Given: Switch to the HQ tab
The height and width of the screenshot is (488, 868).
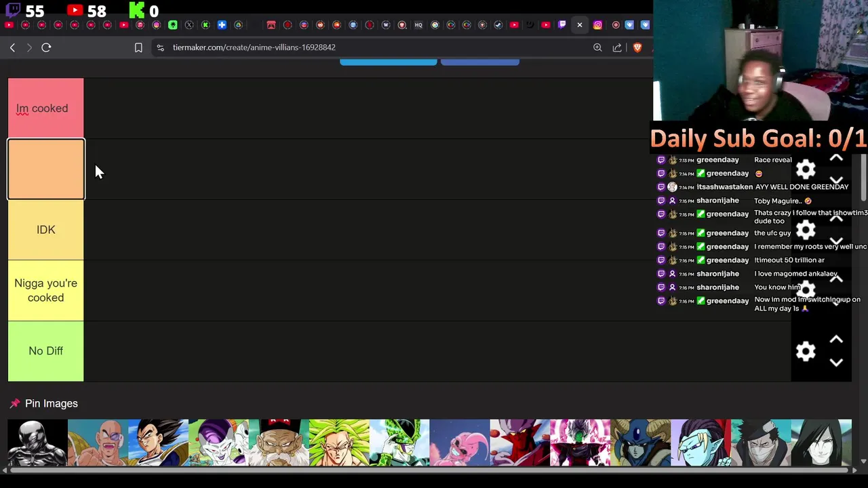Looking at the screenshot, I should 418,25.
